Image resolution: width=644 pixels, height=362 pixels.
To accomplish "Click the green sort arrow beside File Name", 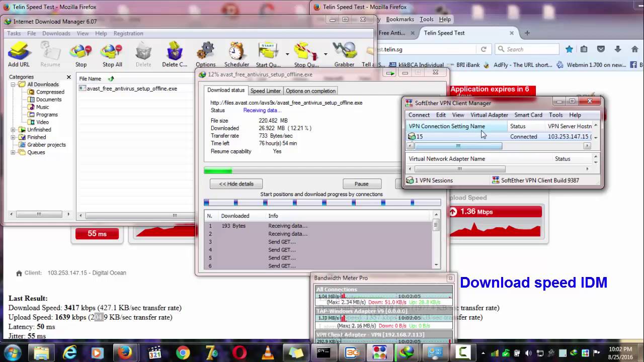I will (x=111, y=78).
